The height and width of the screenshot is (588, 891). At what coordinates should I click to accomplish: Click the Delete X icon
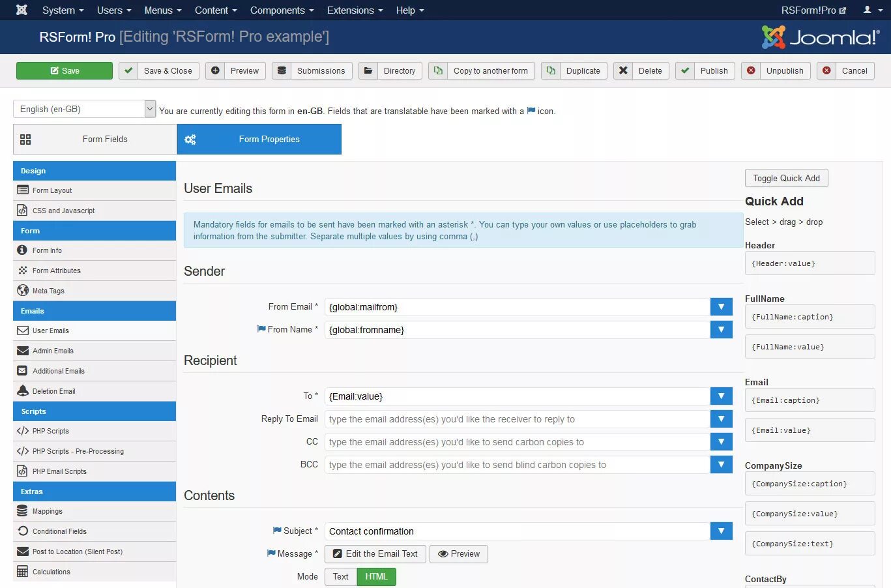tap(623, 70)
